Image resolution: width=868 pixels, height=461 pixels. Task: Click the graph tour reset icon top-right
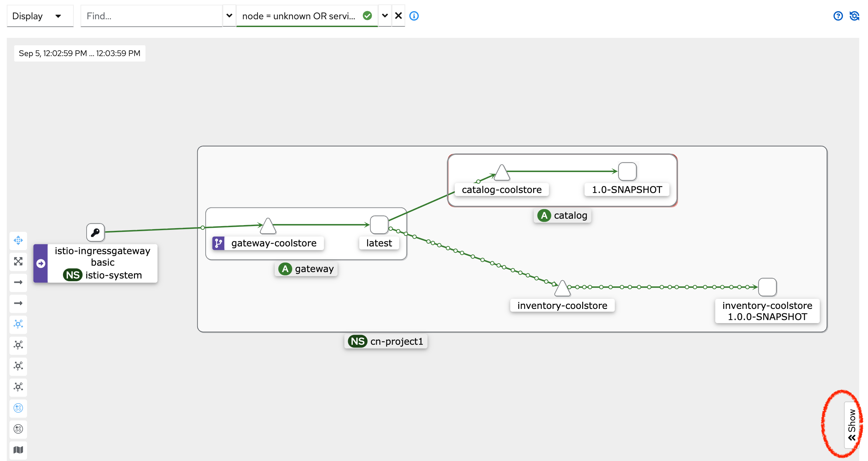pyautogui.click(x=854, y=16)
